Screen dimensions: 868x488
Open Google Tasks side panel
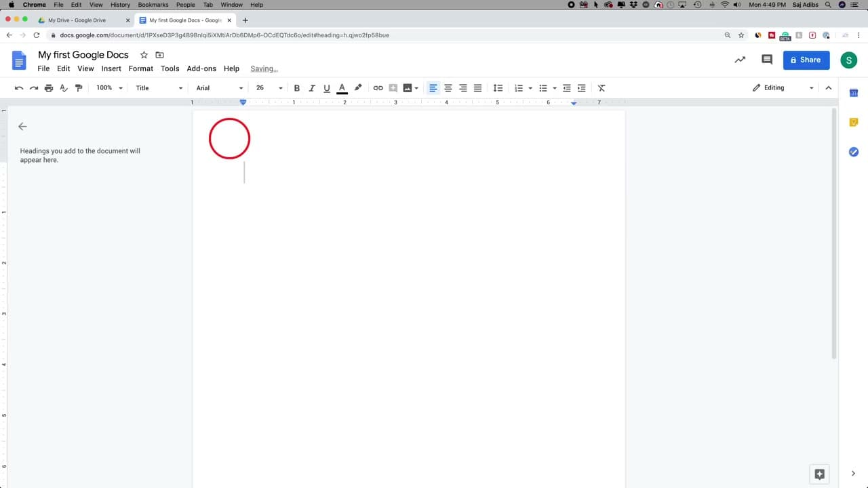[854, 152]
